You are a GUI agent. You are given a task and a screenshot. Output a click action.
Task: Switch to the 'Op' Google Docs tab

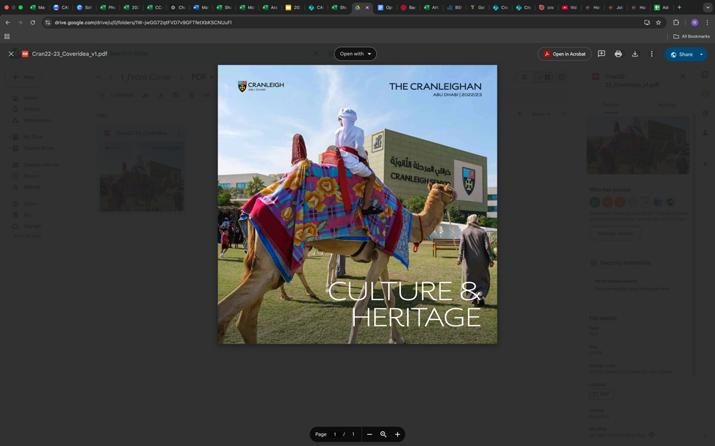[x=385, y=8]
